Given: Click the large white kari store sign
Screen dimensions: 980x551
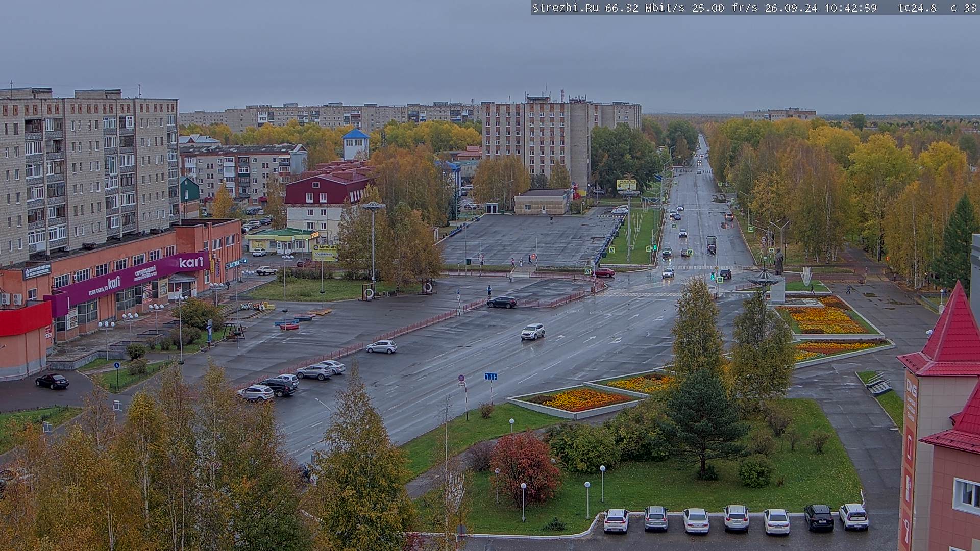Looking at the screenshot, I should tap(191, 262).
